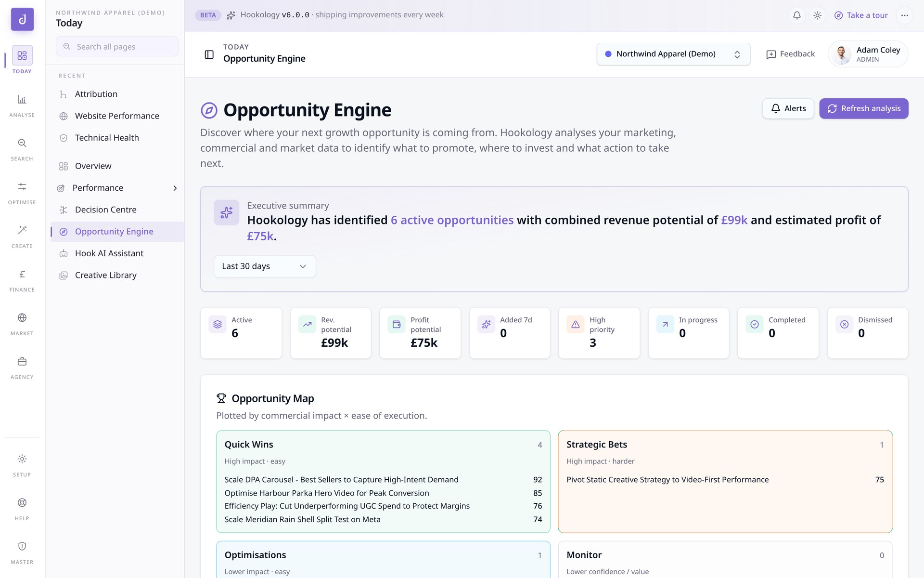The image size is (924, 578).
Task: Open the Setup gear icon
Action: (x=22, y=459)
